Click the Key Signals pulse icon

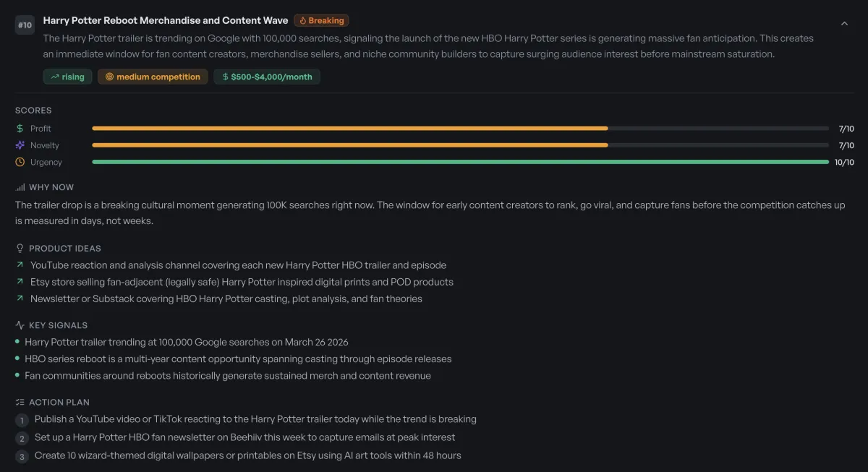[20, 325]
